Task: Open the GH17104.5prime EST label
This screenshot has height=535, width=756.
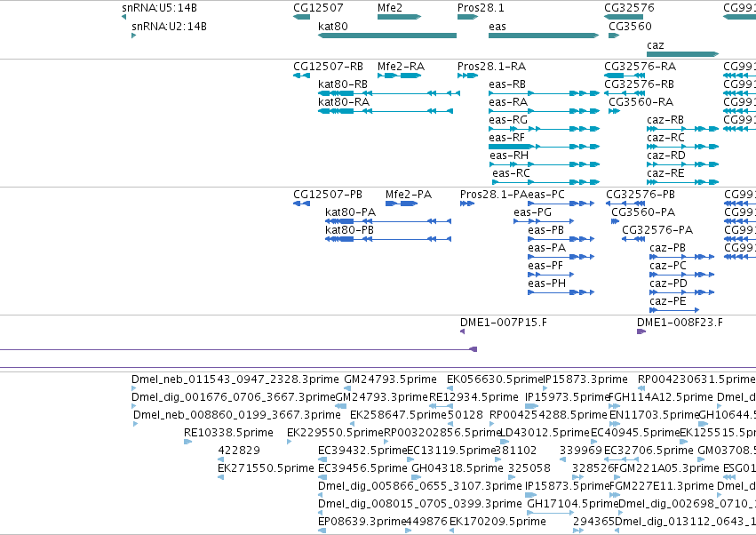Action: coord(573,504)
